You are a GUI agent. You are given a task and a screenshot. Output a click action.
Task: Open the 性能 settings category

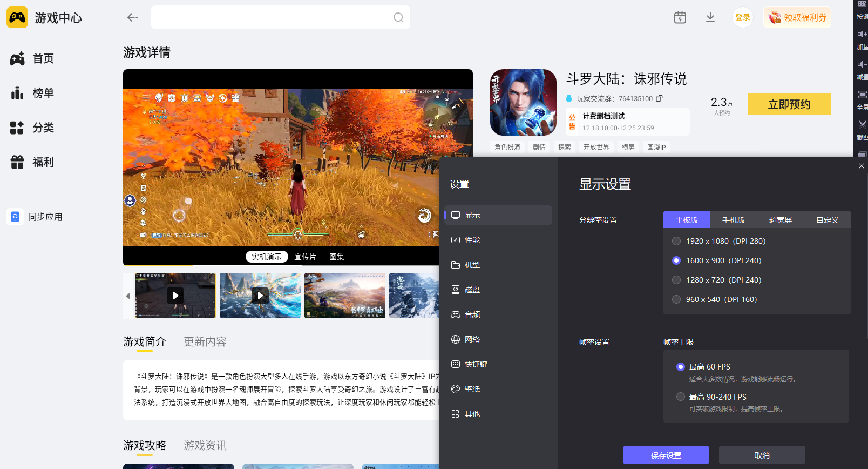coord(472,240)
